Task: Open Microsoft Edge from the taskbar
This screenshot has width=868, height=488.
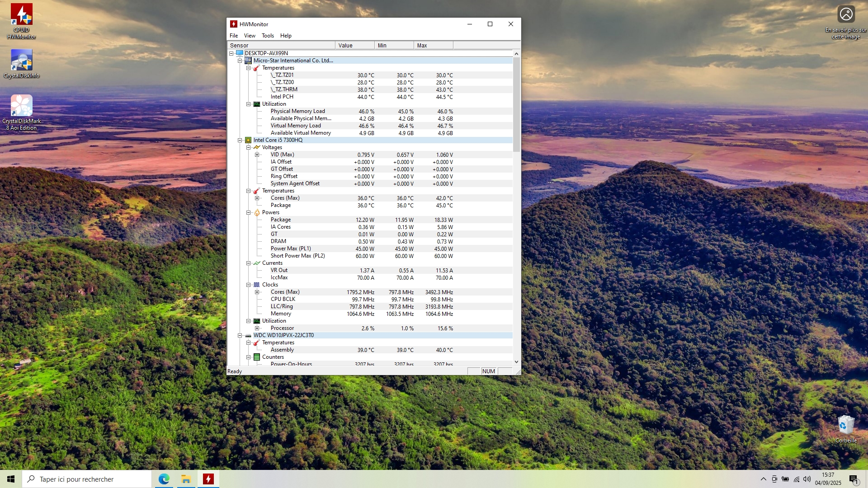Action: (164, 479)
